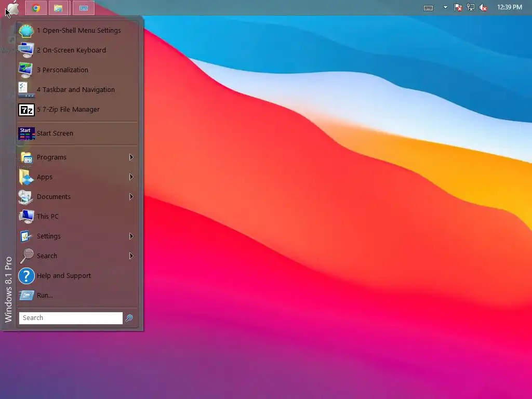Click the 12:39 PM clock
The image size is (532, 399).
(x=509, y=7)
